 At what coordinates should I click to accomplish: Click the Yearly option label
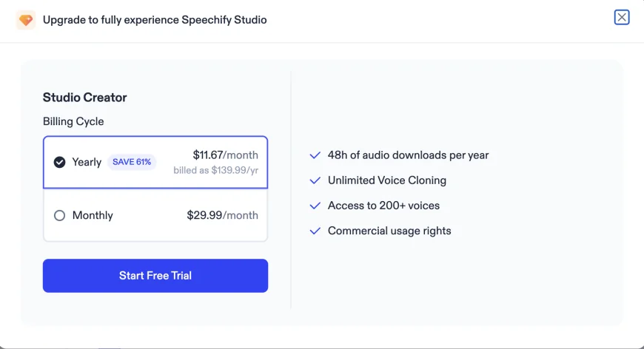coord(87,162)
